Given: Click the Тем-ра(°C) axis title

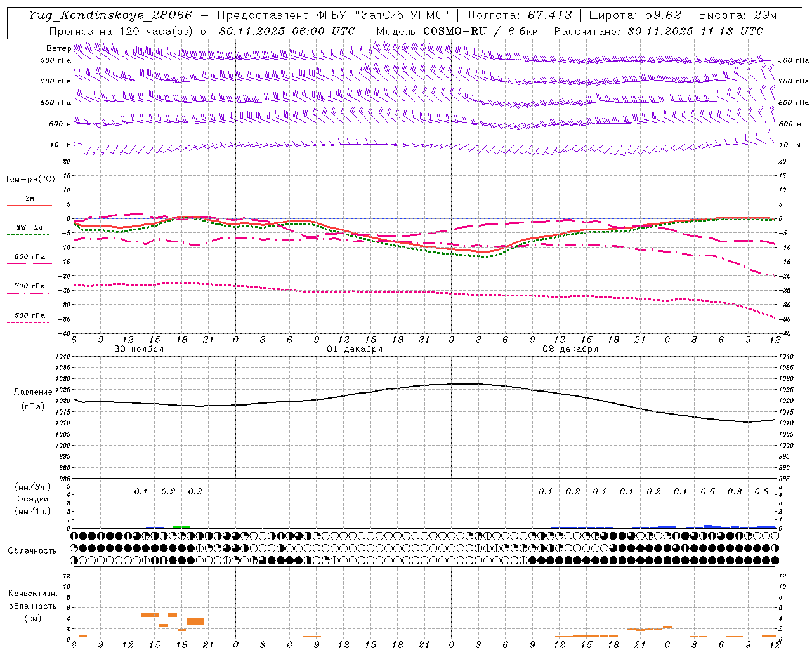Looking at the screenshot, I should [30, 180].
